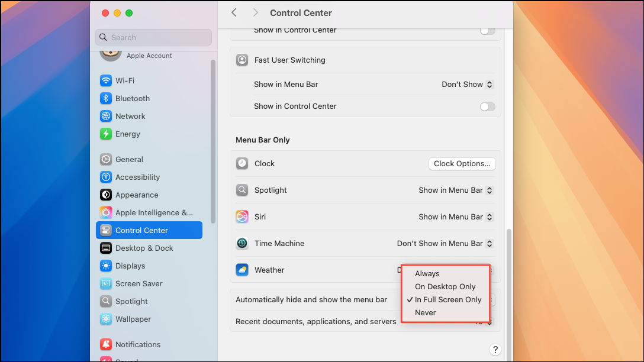Choose On Desktop Only from the menu
This screenshot has width=644, height=362.
(445, 286)
